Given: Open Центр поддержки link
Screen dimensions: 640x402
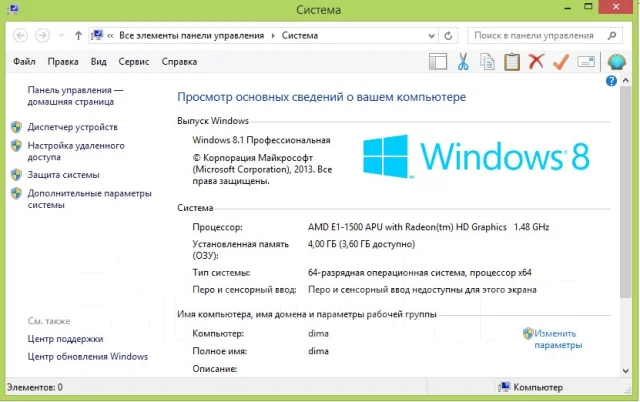Looking at the screenshot, I should coord(65,339).
